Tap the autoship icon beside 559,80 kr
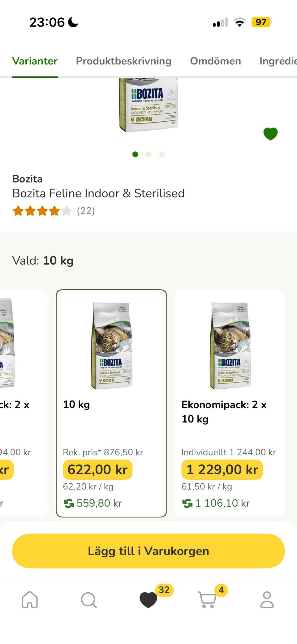Image resolution: width=297 pixels, height=644 pixels. coord(69,503)
